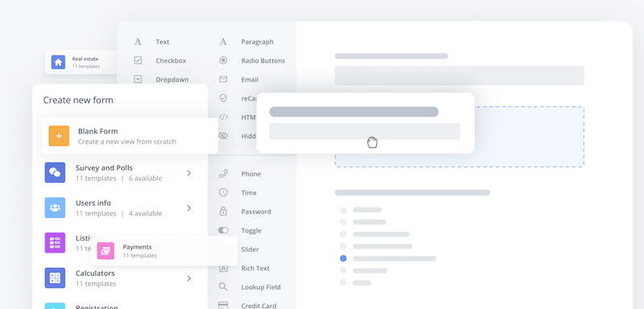Click the Toggle field label
Image resolution: width=644 pixels, height=309 pixels.
pos(252,231)
